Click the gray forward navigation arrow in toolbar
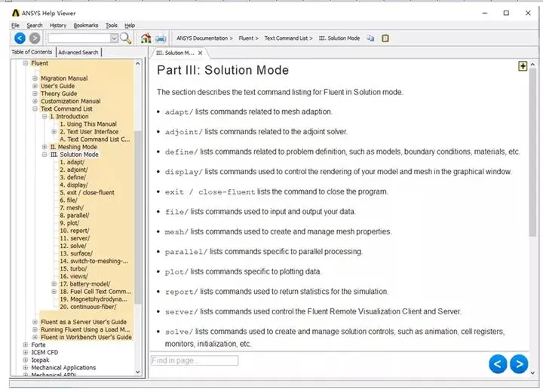Screen dimensions: 543x392 [35, 38]
